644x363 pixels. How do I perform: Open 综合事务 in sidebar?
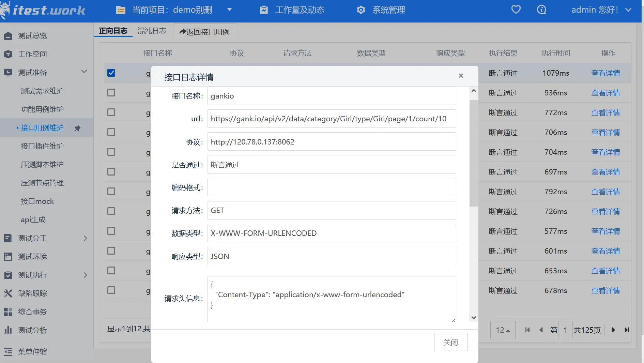(x=32, y=312)
